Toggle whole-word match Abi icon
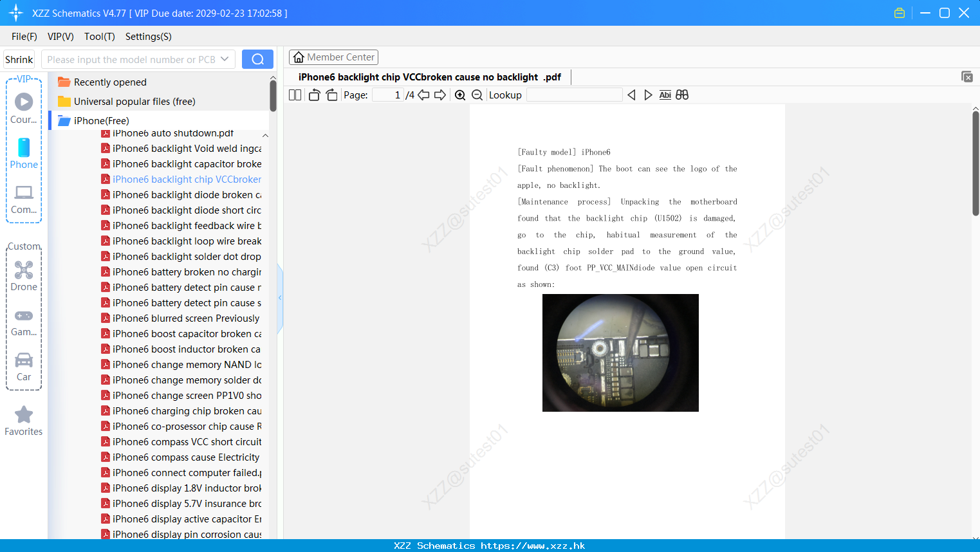This screenshot has width=980, height=552. point(665,95)
